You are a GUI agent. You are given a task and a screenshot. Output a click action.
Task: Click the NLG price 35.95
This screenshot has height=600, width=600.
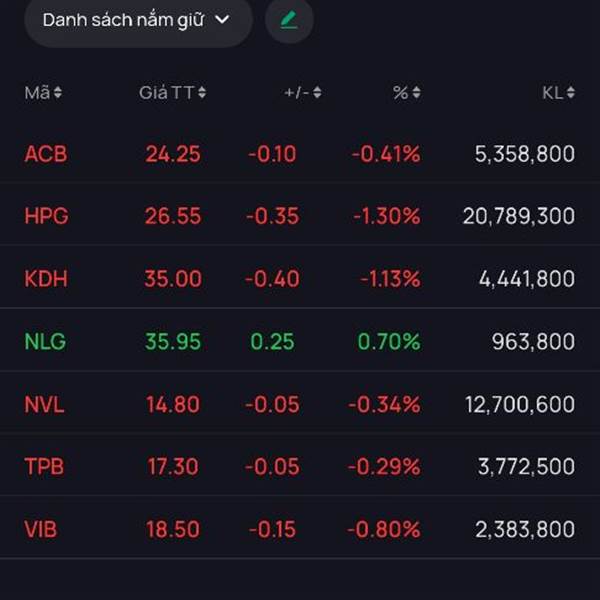coord(173,341)
